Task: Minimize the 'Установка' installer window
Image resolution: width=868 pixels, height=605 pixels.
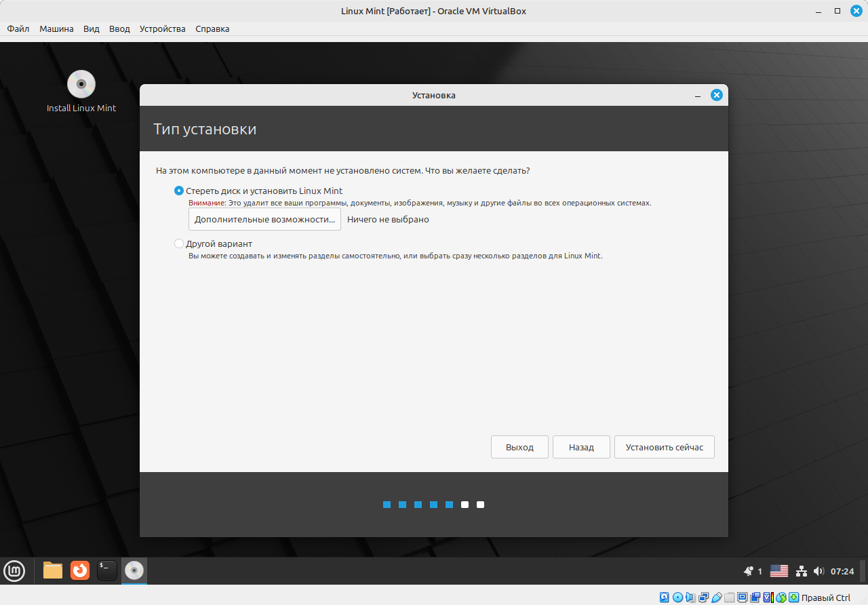Action: pyautogui.click(x=698, y=96)
